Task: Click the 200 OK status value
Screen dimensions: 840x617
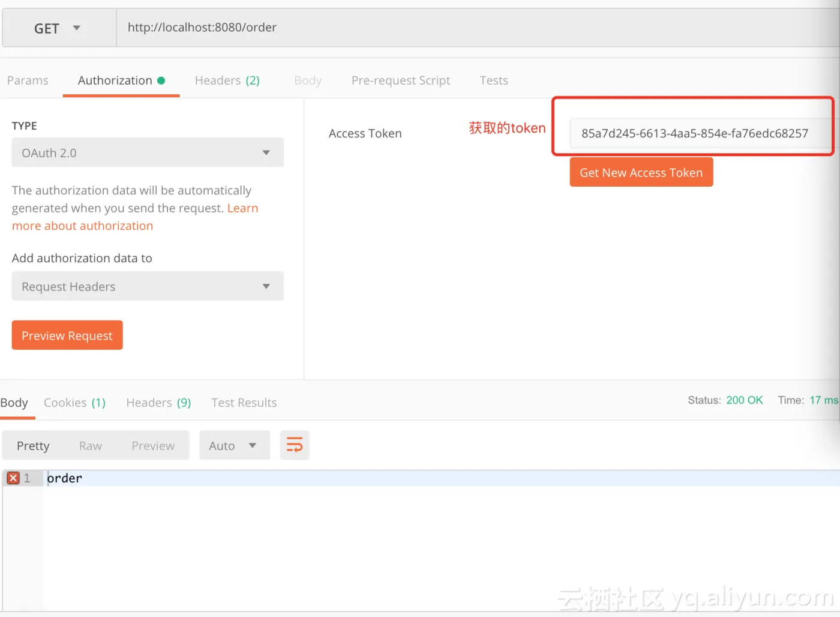Action: pos(745,400)
